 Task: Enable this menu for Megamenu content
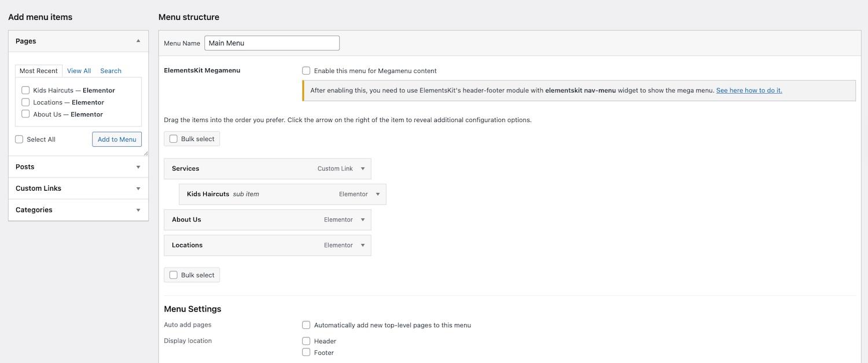click(306, 71)
